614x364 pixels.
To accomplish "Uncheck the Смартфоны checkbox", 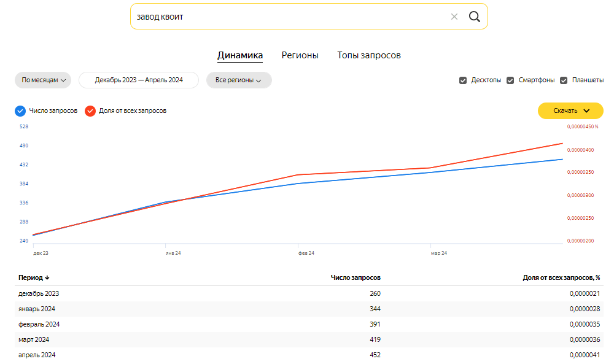I will click(510, 80).
